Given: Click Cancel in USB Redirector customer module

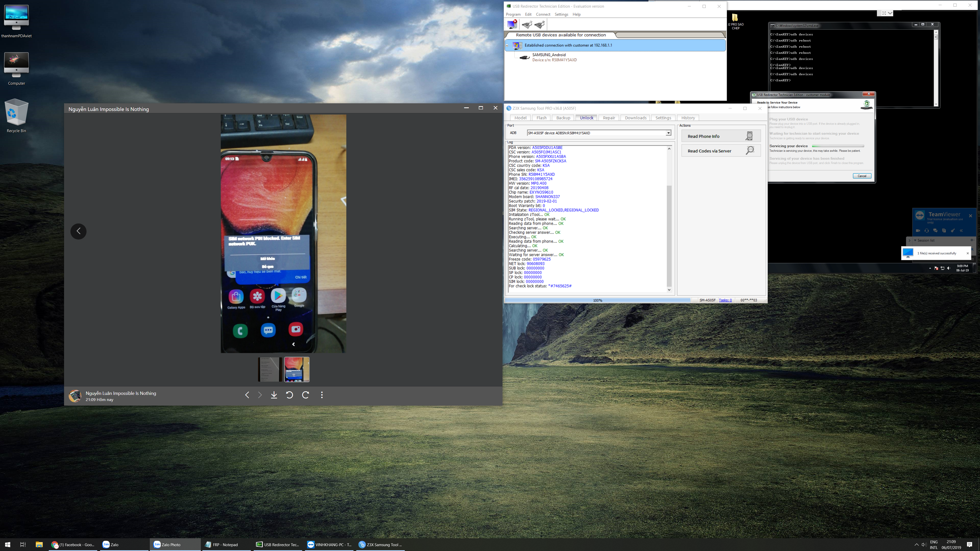Looking at the screenshot, I should tap(862, 176).
